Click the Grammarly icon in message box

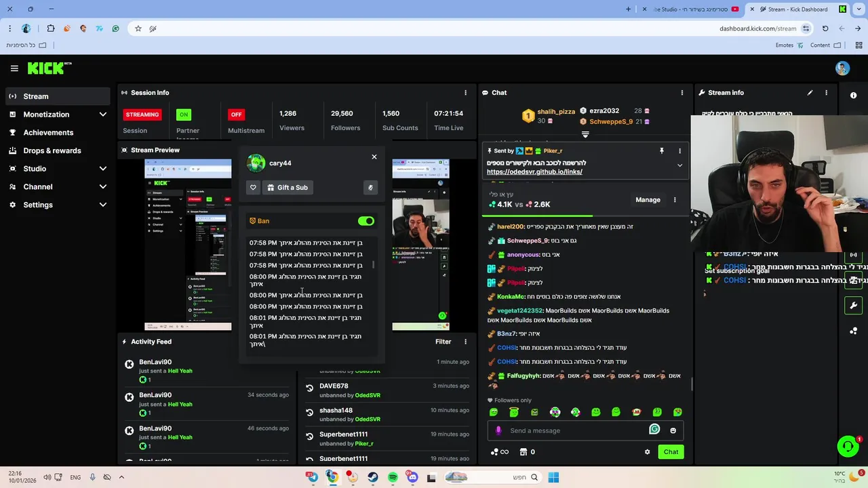654,429
